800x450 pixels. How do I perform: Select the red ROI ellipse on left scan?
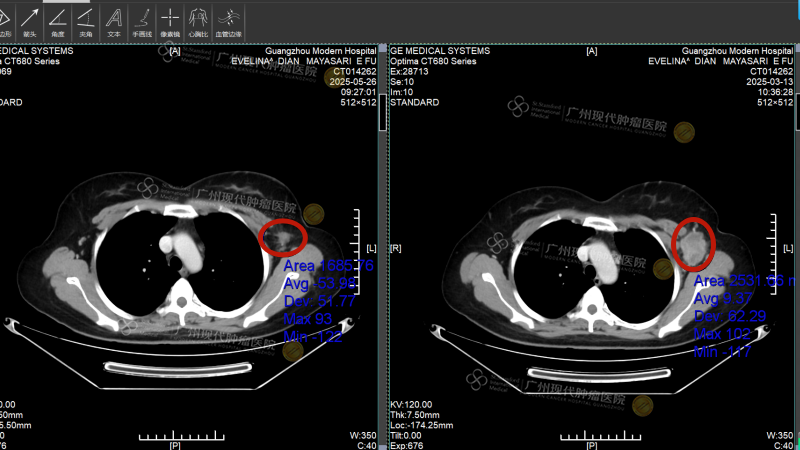pyautogui.click(x=284, y=238)
